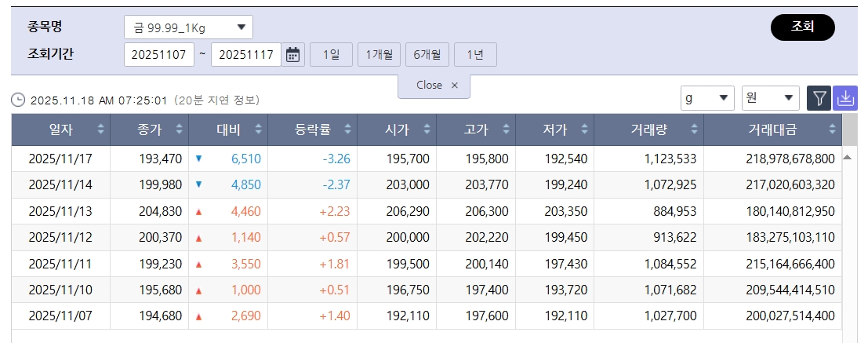This screenshot has height=343, width=868.
Task: Click the blue down arrow beside 6,510
Action: tap(198, 159)
